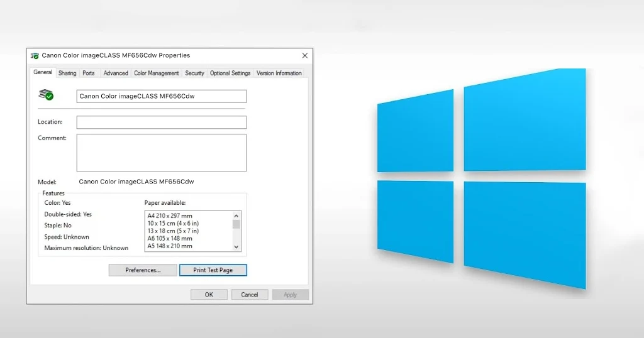
Task: Open the Color Management tab
Action: pyautogui.click(x=156, y=73)
